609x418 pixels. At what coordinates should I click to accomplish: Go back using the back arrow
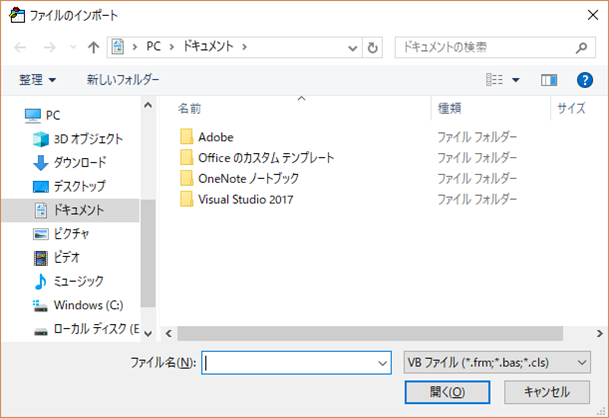(20, 47)
